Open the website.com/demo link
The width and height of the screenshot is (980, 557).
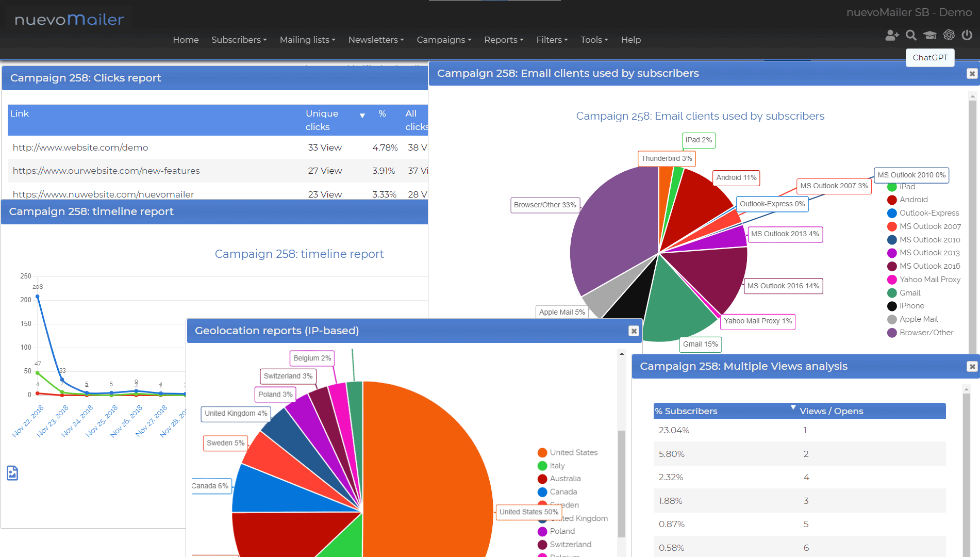tap(80, 148)
